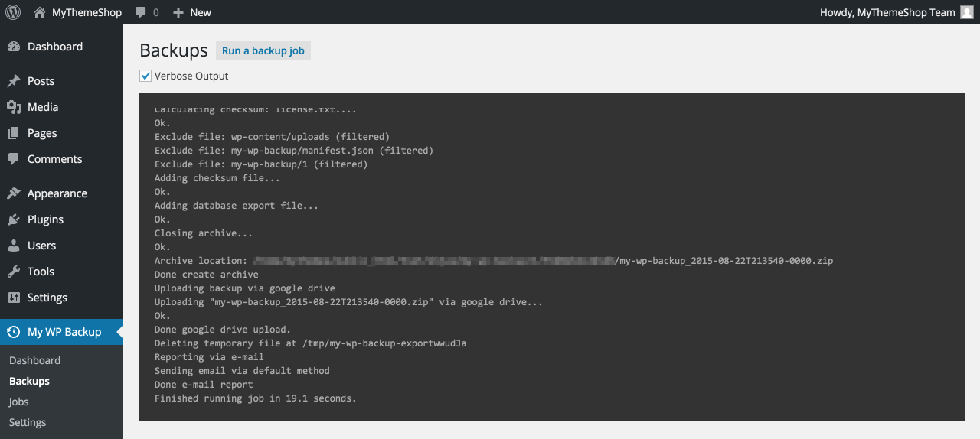Click the Posts pushpin icon
Screen dimensions: 980x439
[x=14, y=81]
